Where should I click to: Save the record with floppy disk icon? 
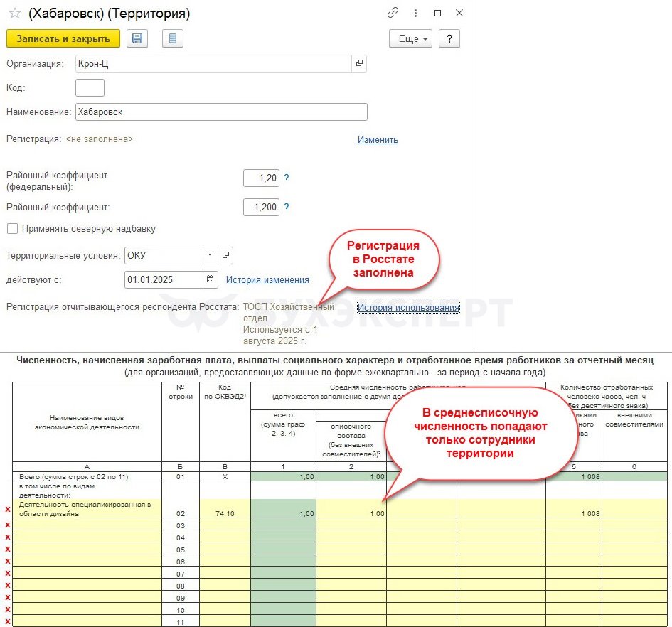tap(137, 38)
